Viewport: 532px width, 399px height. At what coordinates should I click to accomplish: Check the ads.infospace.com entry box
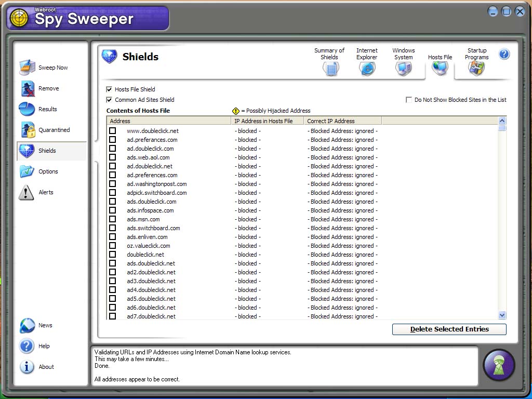[x=113, y=210]
